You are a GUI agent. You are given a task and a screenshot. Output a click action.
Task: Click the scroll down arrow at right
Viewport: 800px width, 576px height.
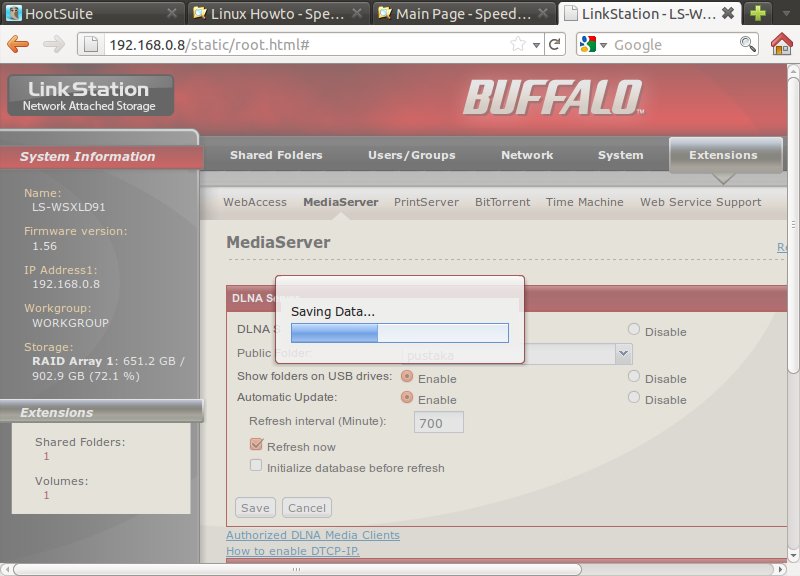(x=793, y=555)
